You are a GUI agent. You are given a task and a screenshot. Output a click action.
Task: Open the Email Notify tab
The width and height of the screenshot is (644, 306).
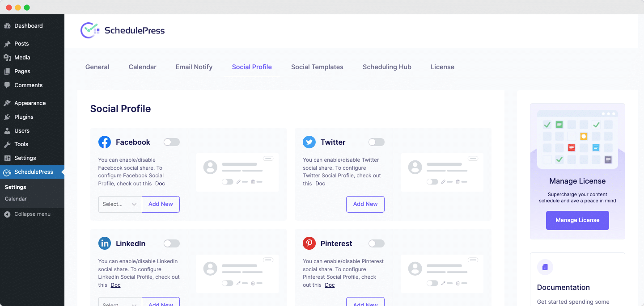[x=194, y=67]
